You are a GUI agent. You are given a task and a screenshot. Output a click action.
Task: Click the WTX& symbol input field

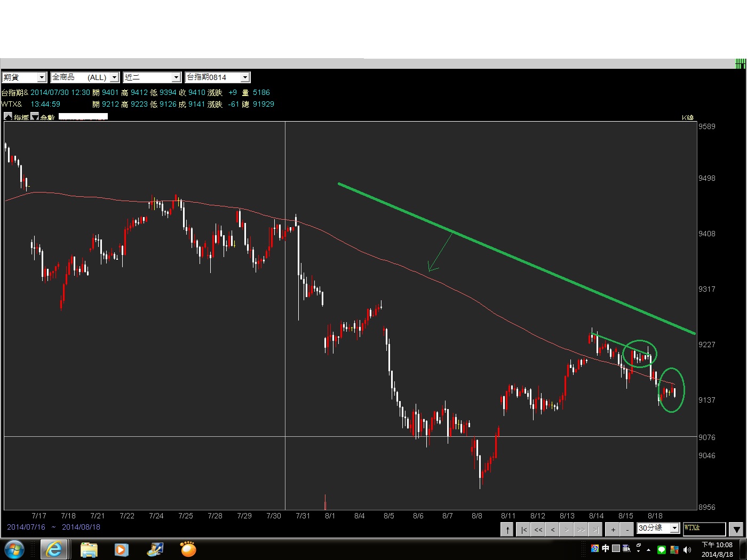(704, 529)
